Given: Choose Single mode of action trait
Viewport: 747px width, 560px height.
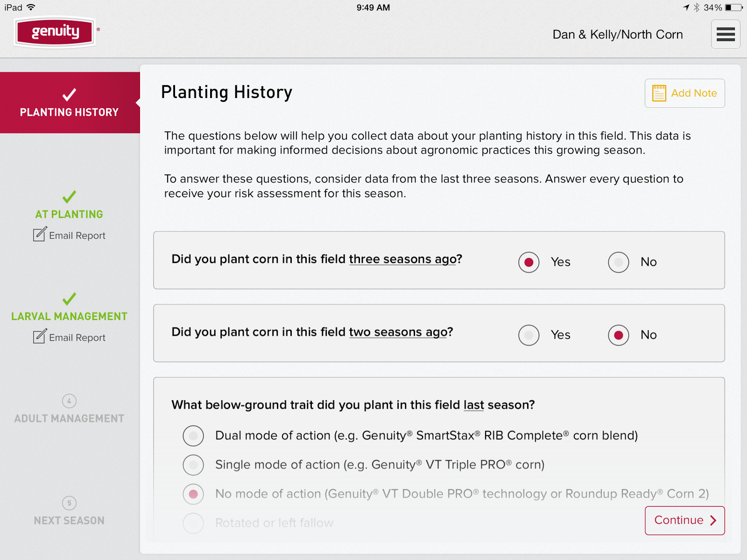Looking at the screenshot, I should click(x=193, y=465).
